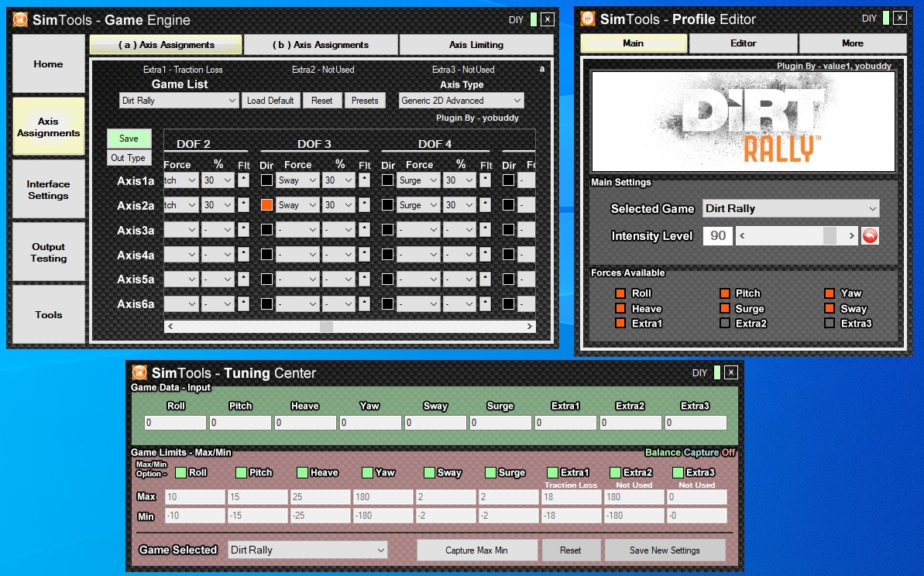
Task: Click the intensity slider right arrow
Action: pyautogui.click(x=851, y=235)
